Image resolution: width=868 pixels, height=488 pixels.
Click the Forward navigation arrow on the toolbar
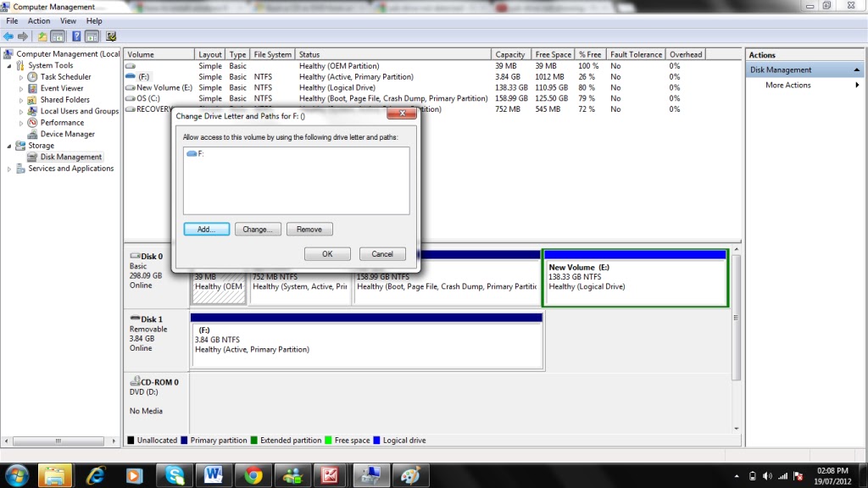(x=22, y=36)
